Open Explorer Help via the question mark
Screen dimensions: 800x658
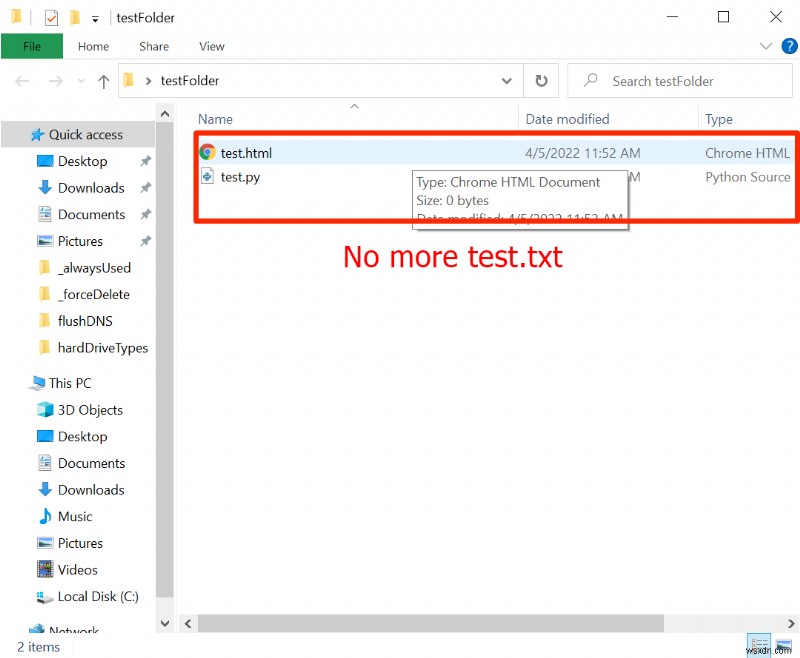(x=789, y=46)
